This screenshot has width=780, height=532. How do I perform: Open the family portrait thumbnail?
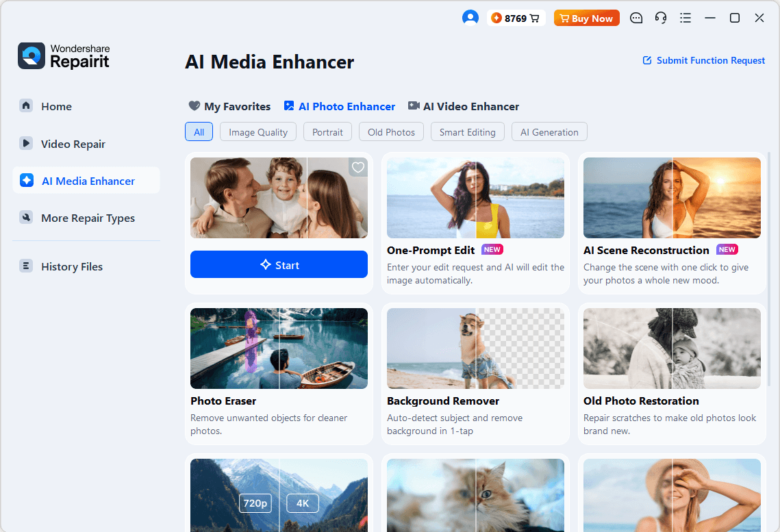pos(279,198)
